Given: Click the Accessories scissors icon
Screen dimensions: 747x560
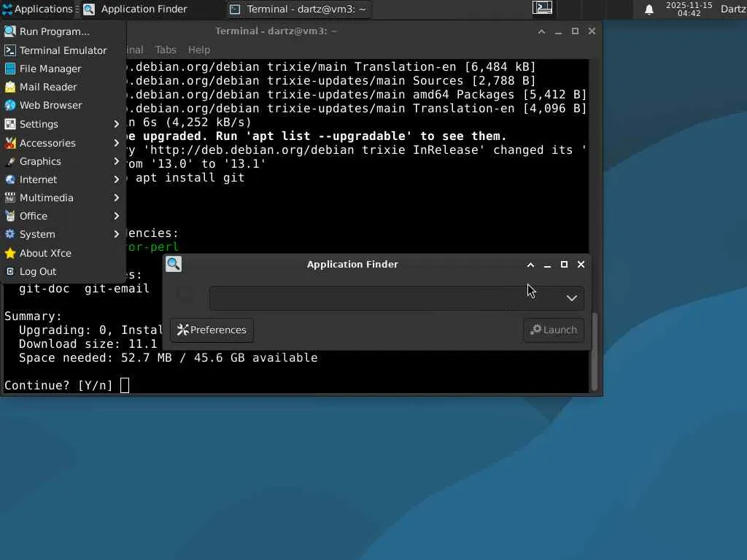Looking at the screenshot, I should [10, 143].
